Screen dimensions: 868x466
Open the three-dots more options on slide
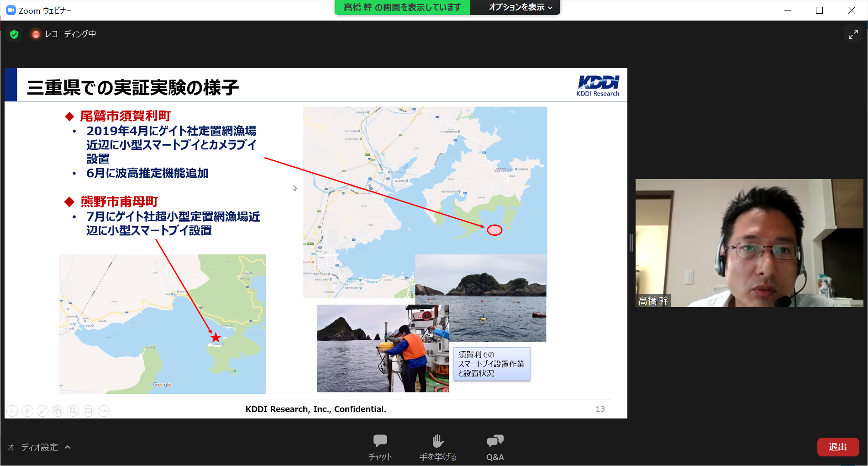[104, 411]
